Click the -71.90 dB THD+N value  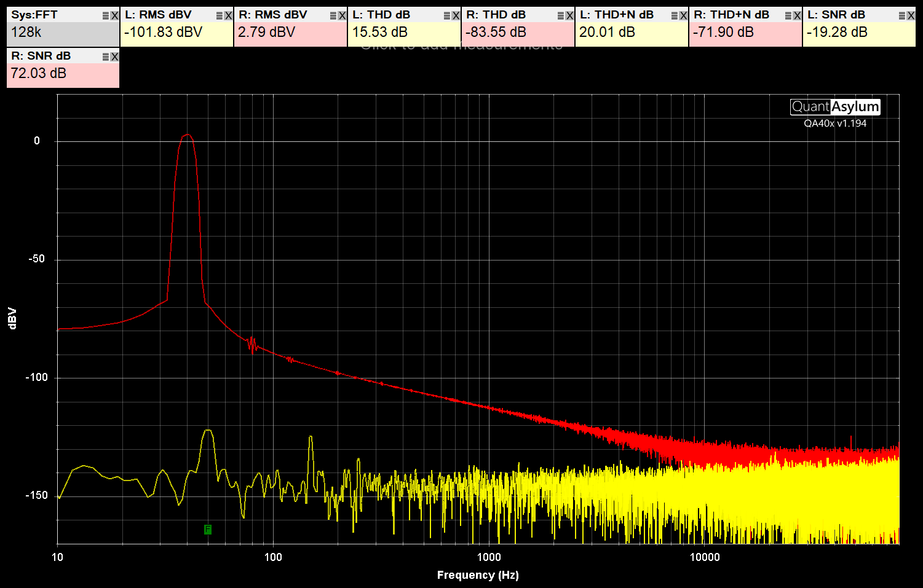pos(723,32)
